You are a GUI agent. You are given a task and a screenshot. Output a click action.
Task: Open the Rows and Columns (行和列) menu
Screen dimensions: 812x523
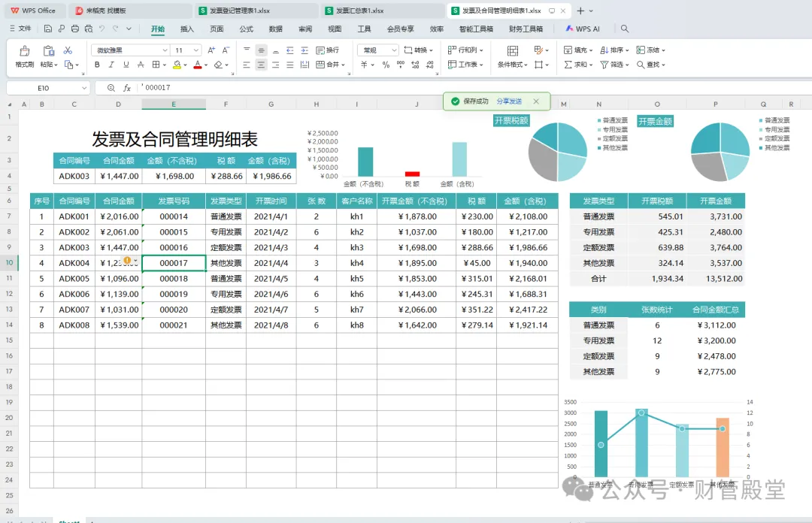click(465, 50)
